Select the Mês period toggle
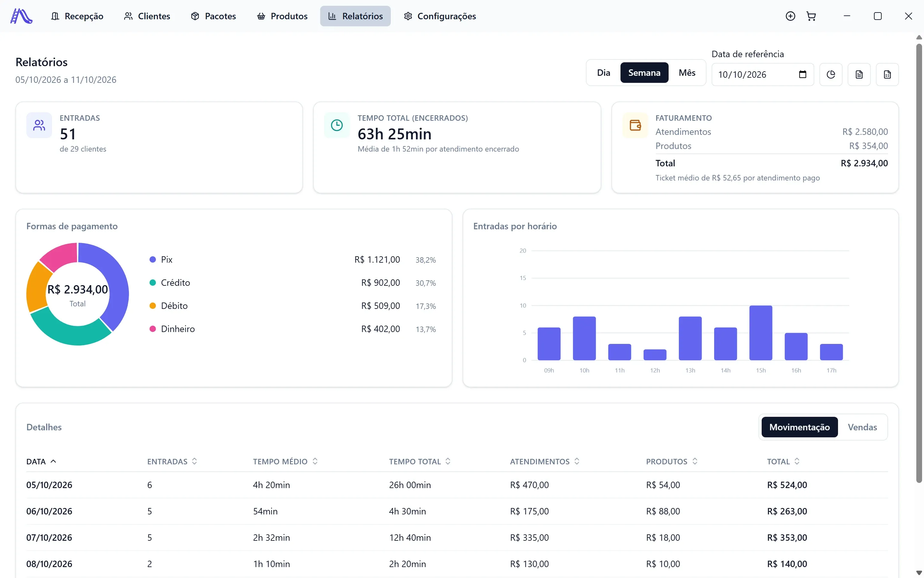Screen dimensions: 924x578 pyautogui.click(x=687, y=73)
